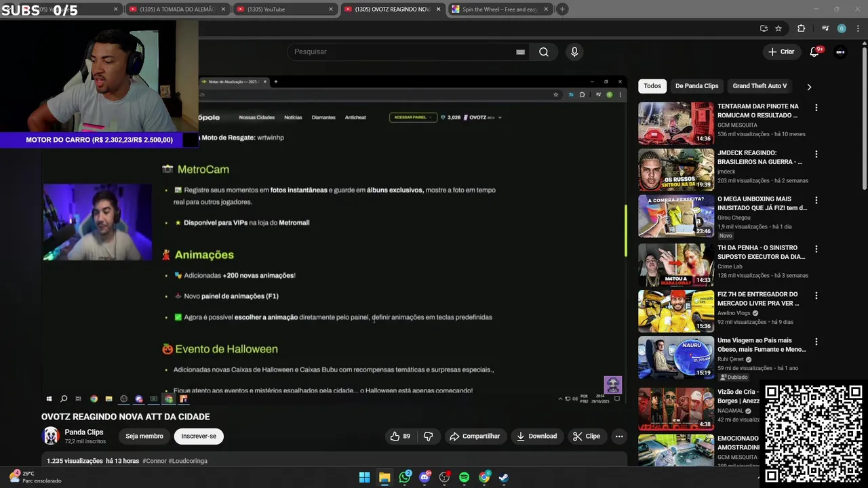Open Windows Start button in taskbar
The image size is (868, 488).
364,477
